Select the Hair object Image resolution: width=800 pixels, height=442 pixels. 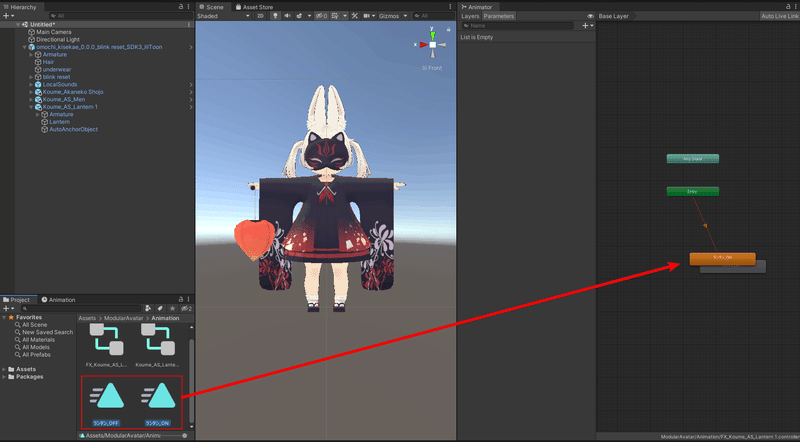(48, 62)
